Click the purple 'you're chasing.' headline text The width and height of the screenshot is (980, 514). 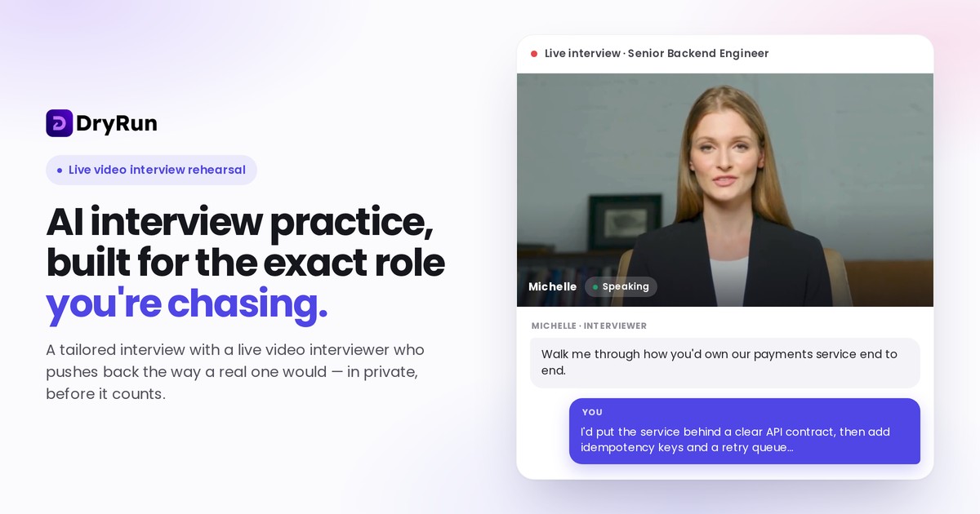[x=186, y=304]
